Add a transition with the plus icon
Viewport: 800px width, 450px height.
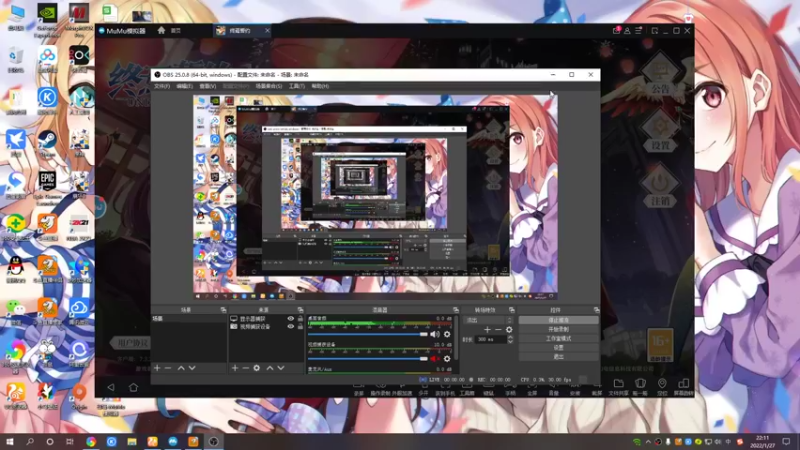click(487, 330)
